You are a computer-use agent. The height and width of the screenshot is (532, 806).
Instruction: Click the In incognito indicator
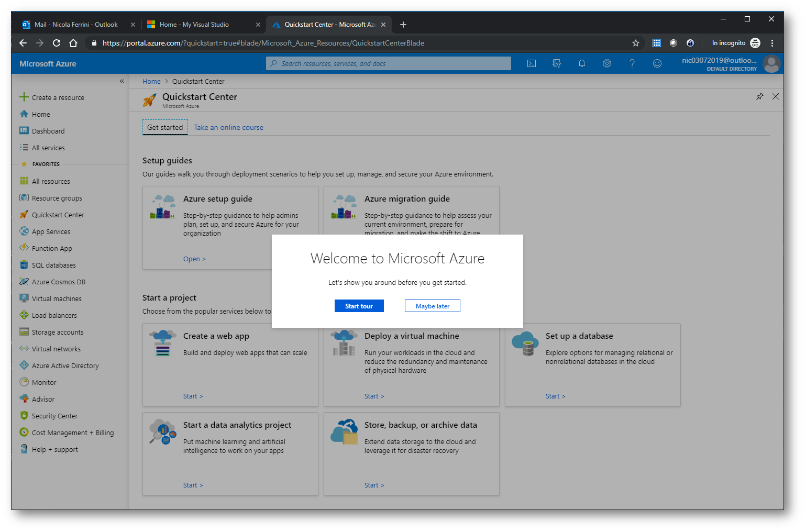point(736,43)
